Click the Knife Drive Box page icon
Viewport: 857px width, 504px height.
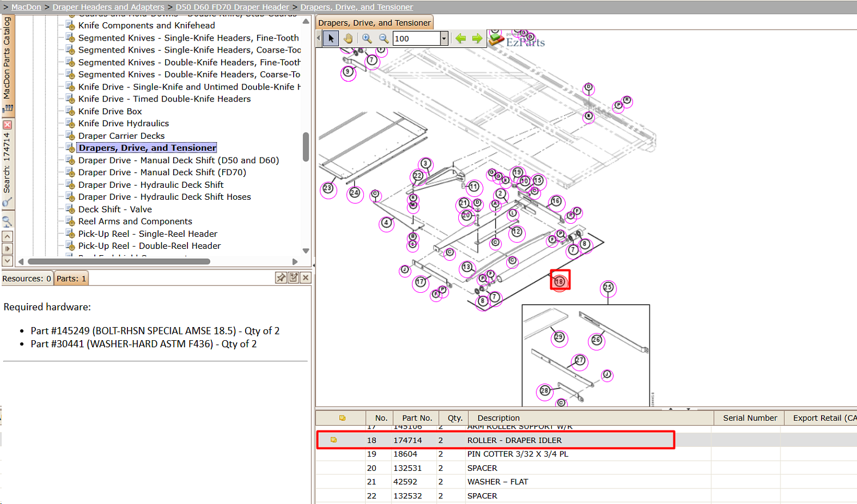(70, 111)
